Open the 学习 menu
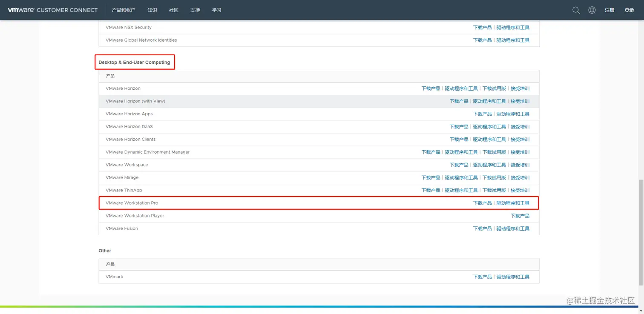The image size is (644, 314). 217,10
